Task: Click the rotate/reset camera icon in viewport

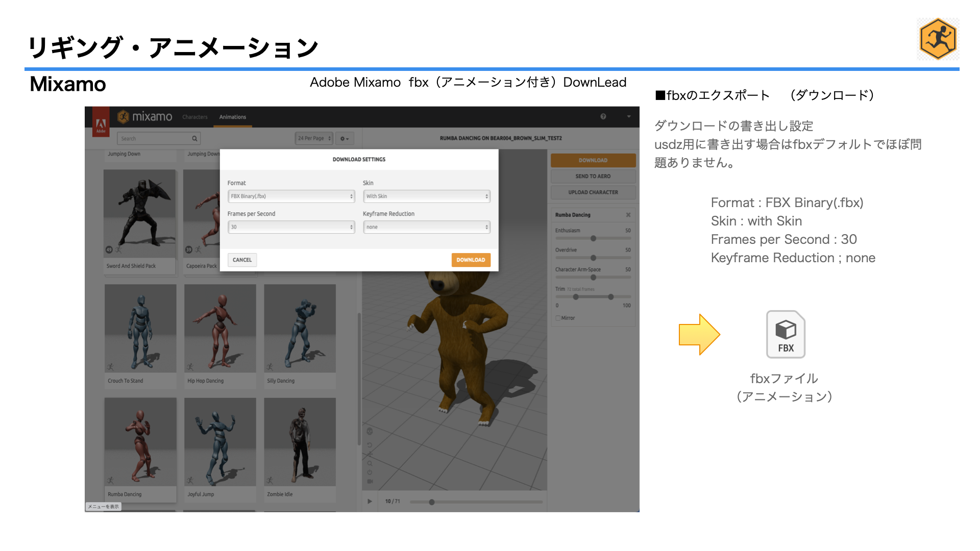Action: click(x=370, y=445)
